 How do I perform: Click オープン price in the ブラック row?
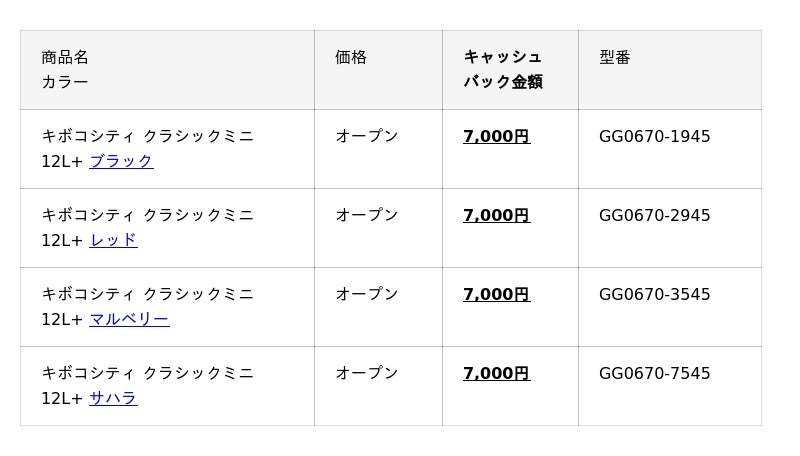366,136
